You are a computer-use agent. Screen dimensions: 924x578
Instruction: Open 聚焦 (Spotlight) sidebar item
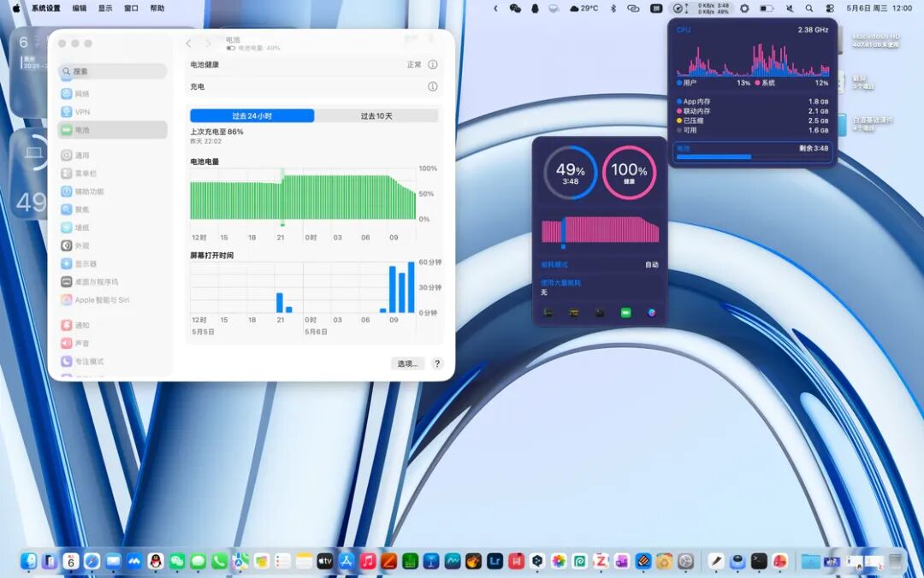coord(112,209)
